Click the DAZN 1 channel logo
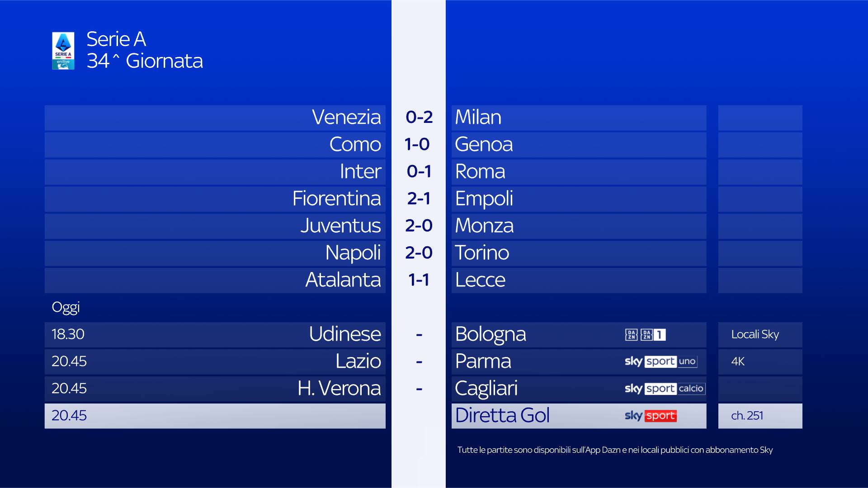The width and height of the screenshot is (868, 488). (x=653, y=335)
